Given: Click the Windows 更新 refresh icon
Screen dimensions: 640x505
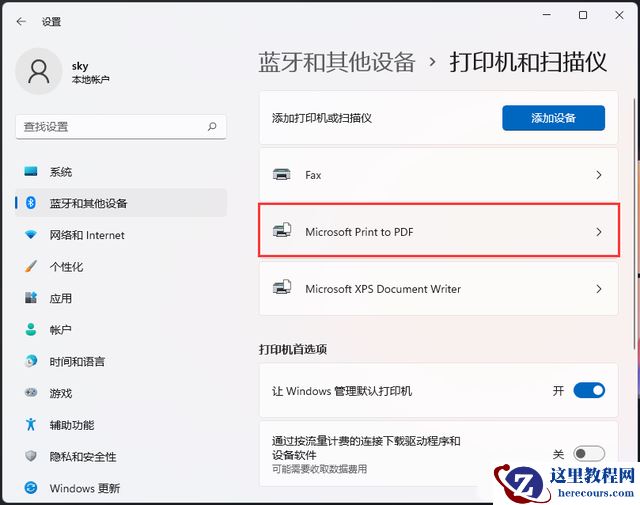Looking at the screenshot, I should click(31, 487).
